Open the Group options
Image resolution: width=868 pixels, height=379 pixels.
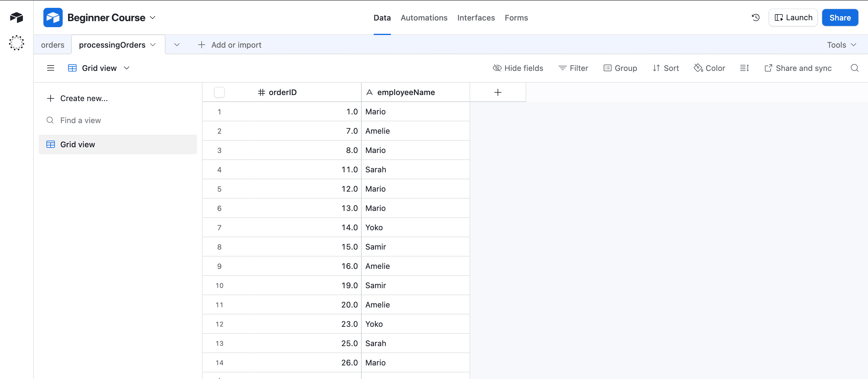[x=620, y=68]
